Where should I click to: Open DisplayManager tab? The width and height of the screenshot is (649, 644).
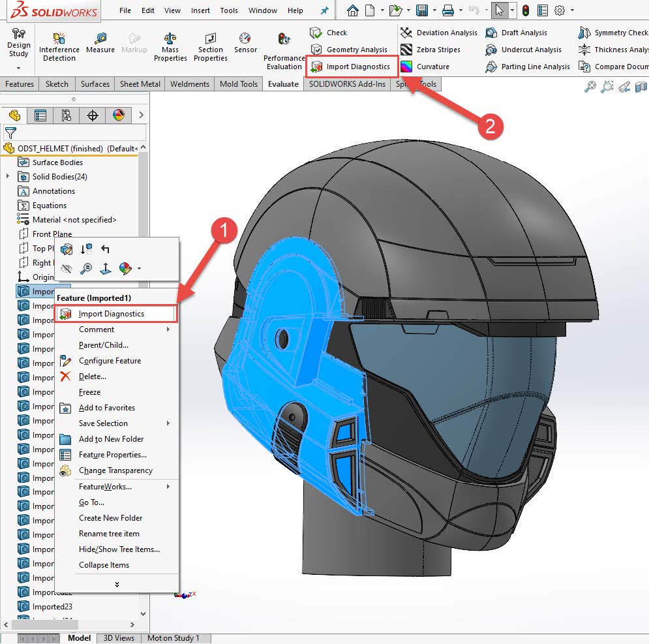point(118,115)
